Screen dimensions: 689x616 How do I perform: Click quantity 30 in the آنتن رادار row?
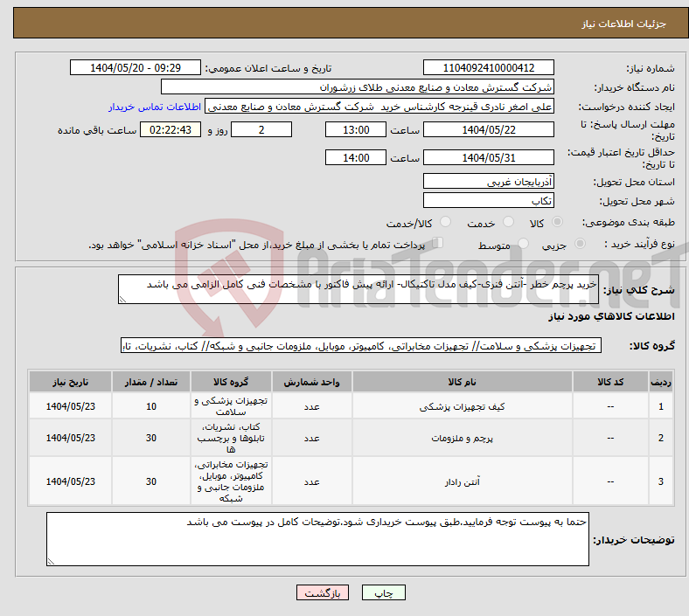click(151, 481)
